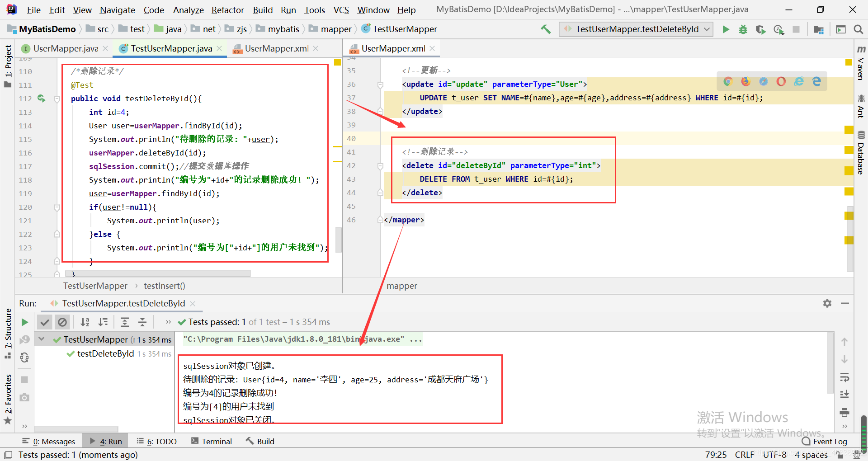Click the CRLF line separator indicator
Screen dimensions: 868x461
click(744, 455)
